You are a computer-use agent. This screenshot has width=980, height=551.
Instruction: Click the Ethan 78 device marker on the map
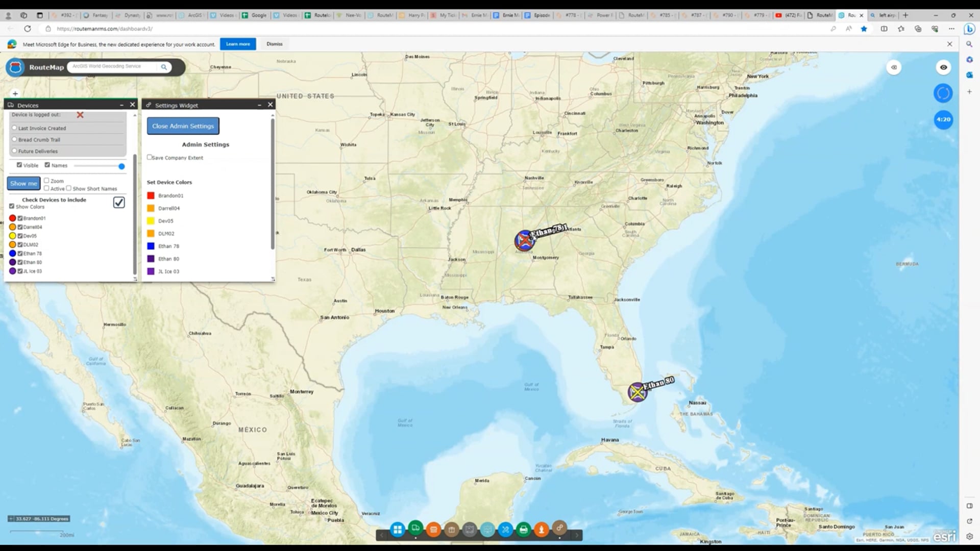[x=524, y=240]
